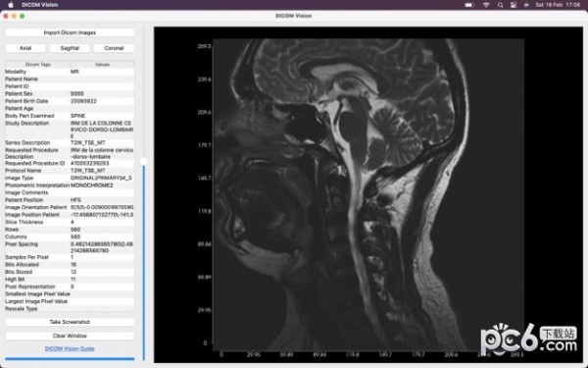Open the battery status icon
588x368 pixels.
(469, 5)
